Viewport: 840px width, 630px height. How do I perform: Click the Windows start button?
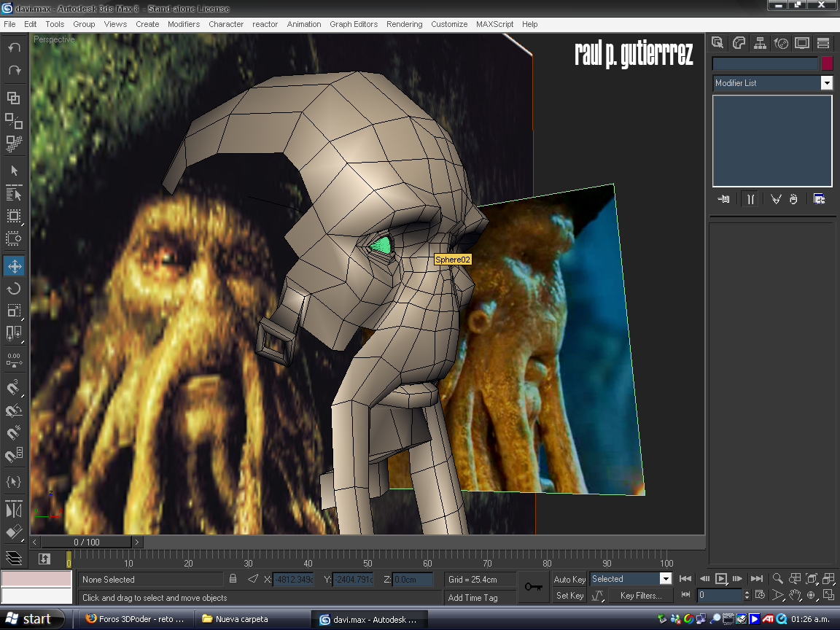(x=31, y=619)
